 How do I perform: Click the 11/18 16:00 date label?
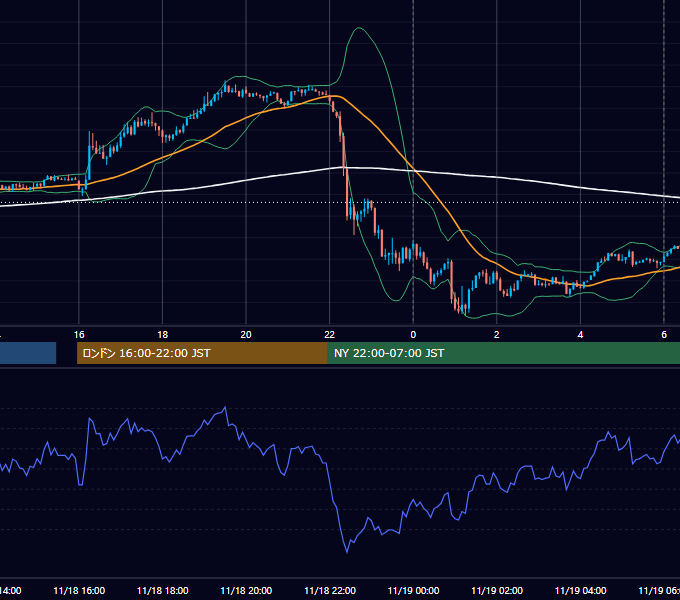click(79, 590)
